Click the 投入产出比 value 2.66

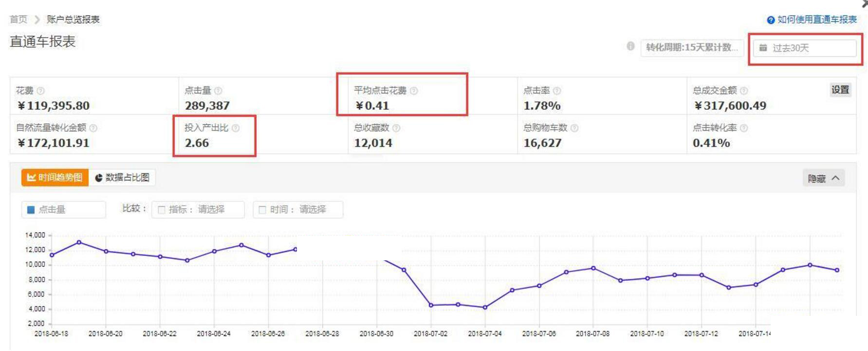click(x=197, y=143)
